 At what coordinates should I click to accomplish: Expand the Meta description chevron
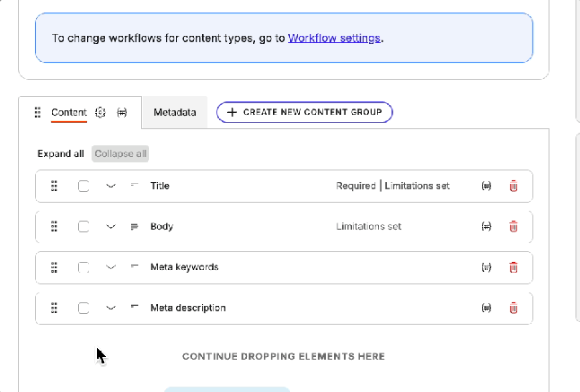click(110, 308)
